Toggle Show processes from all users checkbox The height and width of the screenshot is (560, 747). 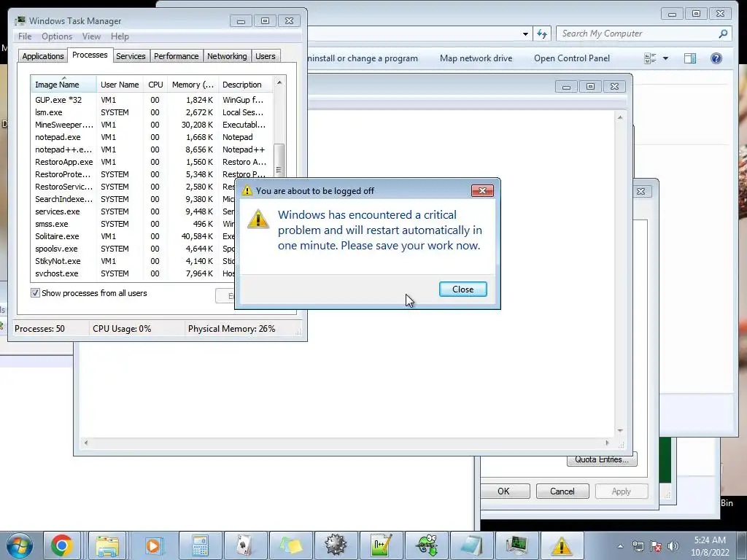[35, 293]
